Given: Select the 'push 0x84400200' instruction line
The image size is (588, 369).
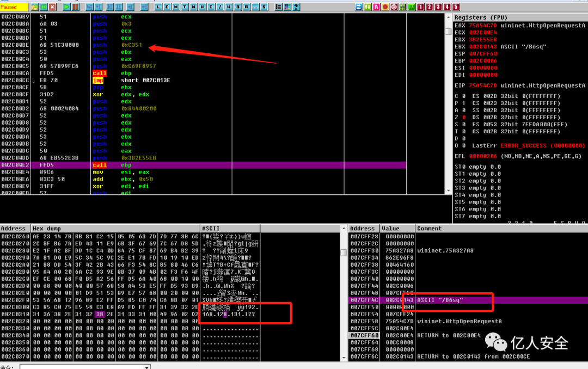Looking at the screenshot, I should click(203, 108).
